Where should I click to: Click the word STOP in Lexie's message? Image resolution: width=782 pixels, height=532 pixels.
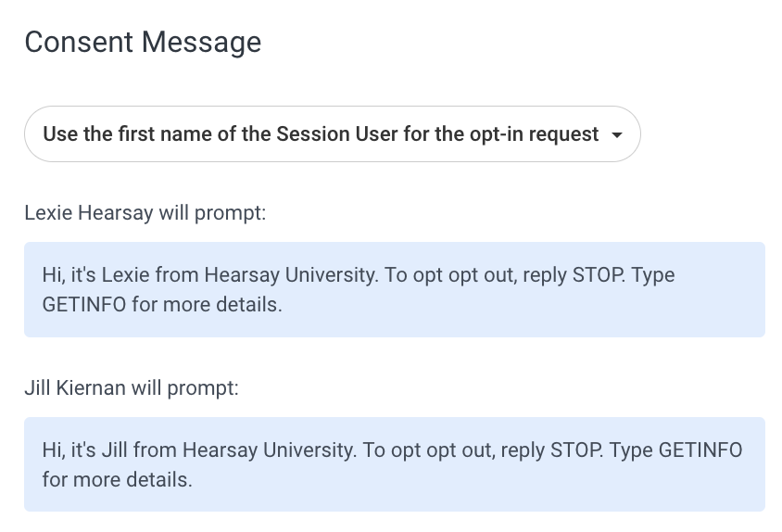[x=599, y=275]
